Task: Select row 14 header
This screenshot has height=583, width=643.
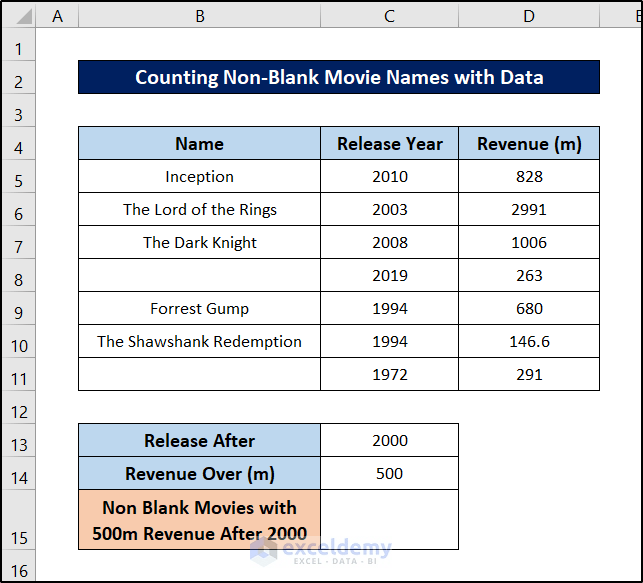Action: pyautogui.click(x=19, y=473)
